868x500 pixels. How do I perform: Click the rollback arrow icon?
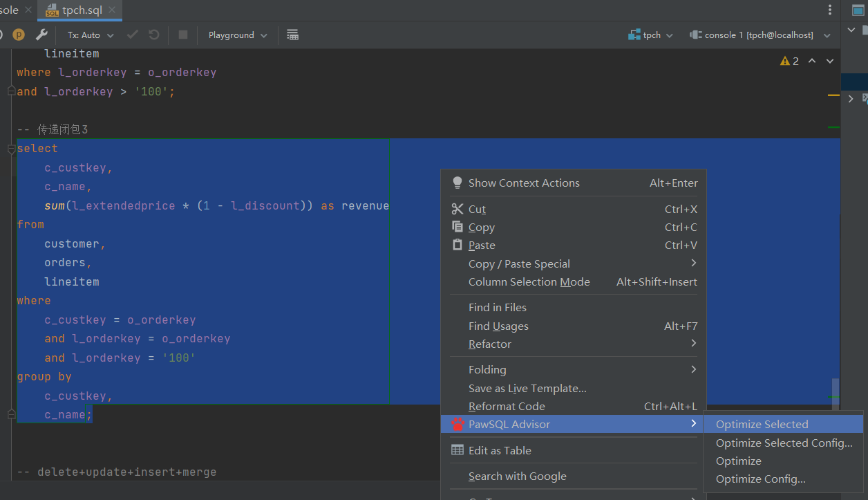tap(153, 35)
